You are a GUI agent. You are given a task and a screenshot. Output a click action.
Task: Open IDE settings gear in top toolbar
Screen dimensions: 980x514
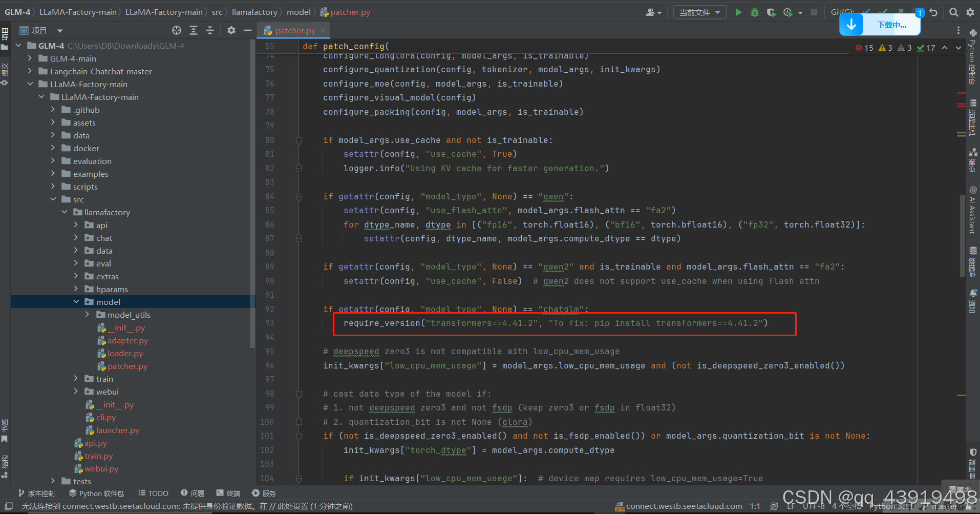970,12
